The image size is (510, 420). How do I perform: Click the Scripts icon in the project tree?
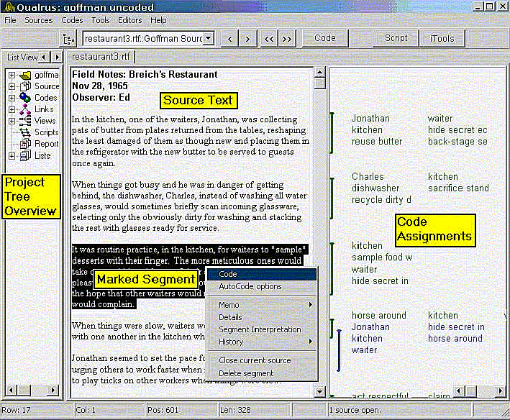click(25, 132)
